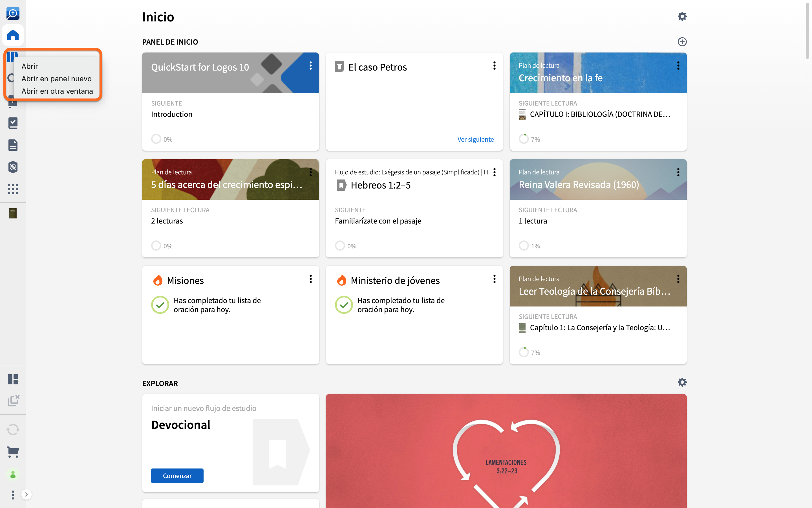Screen dimensions: 812x508
Task: Open 5 días acerca del crecimiento card options
Action: click(x=310, y=172)
